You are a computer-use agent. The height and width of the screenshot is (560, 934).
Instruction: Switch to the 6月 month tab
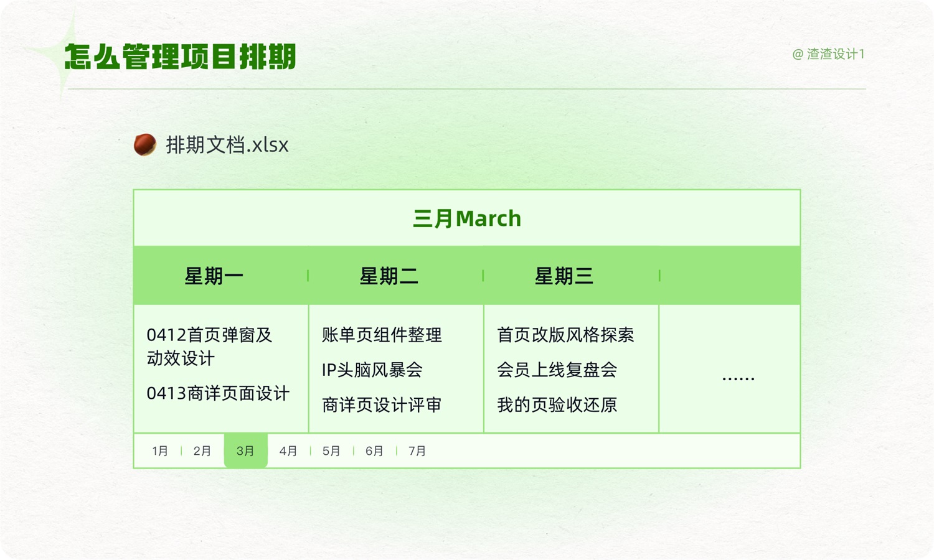pos(374,450)
